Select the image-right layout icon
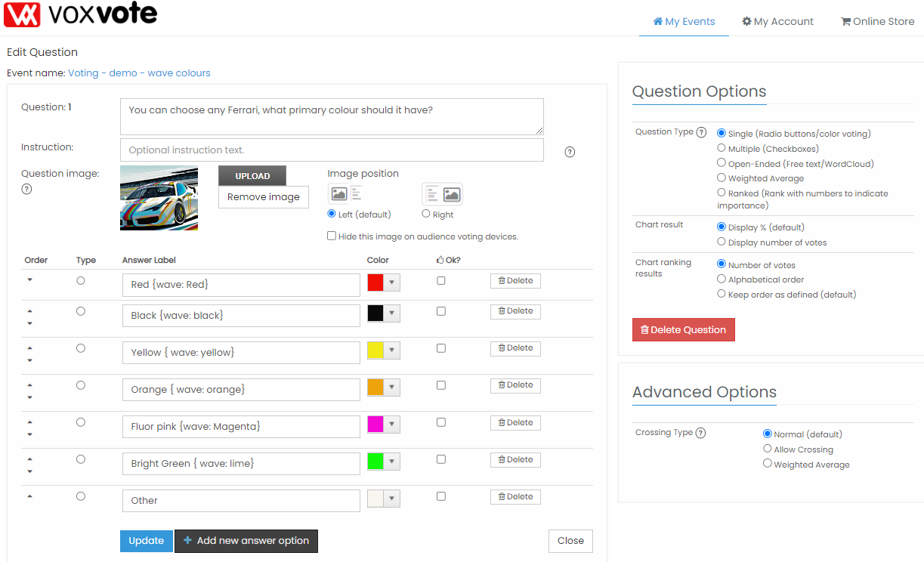The height and width of the screenshot is (562, 924). (x=442, y=194)
